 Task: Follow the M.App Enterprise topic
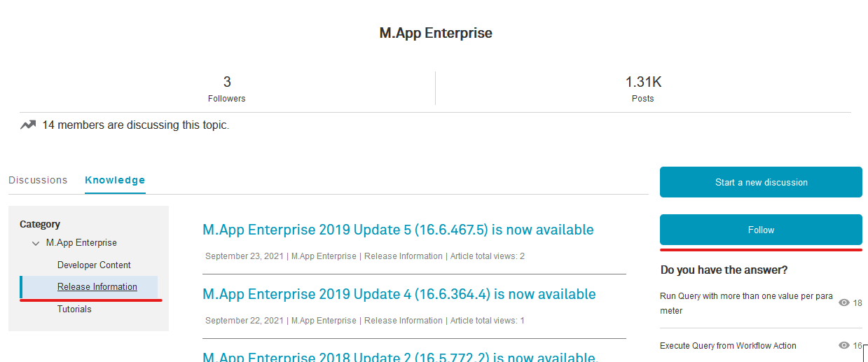[761, 230]
